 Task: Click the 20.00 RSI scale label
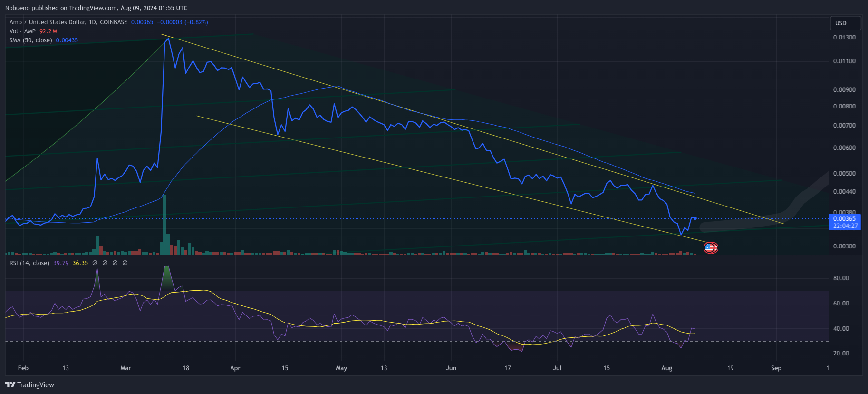(841, 353)
